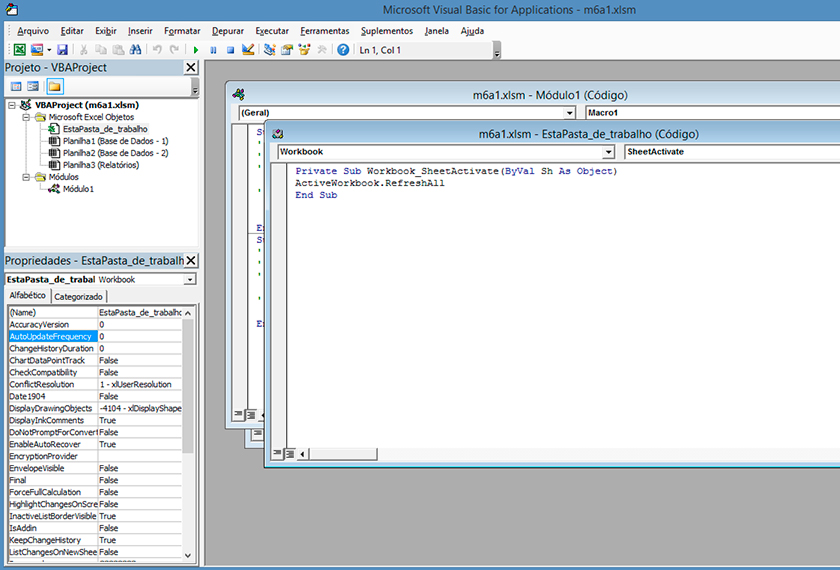Open the Workbook object dropdown in code window
The height and width of the screenshot is (570, 840).
(608, 152)
